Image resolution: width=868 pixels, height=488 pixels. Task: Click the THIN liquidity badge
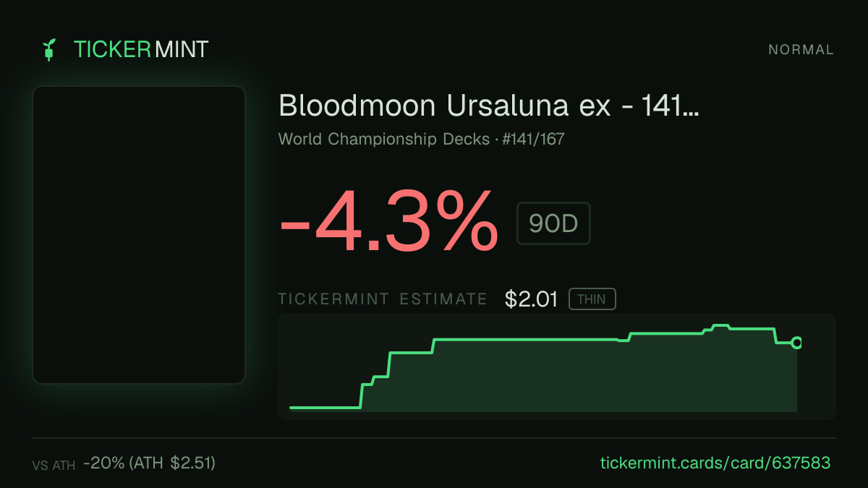pyautogui.click(x=592, y=299)
